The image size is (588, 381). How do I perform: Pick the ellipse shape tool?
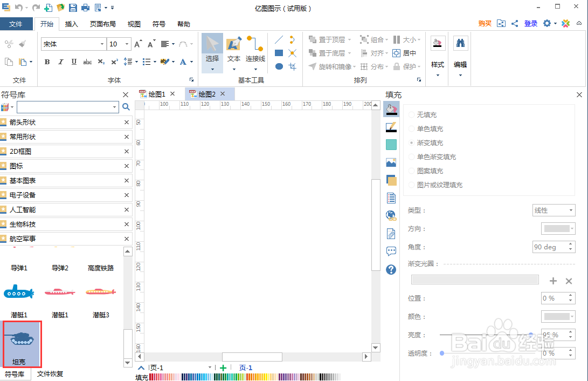coord(279,66)
